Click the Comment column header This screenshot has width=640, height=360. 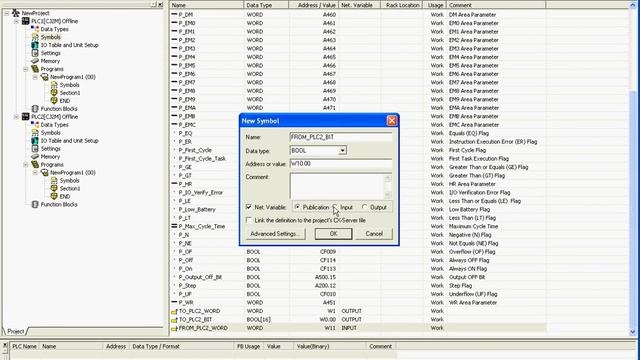pyautogui.click(x=496, y=5)
